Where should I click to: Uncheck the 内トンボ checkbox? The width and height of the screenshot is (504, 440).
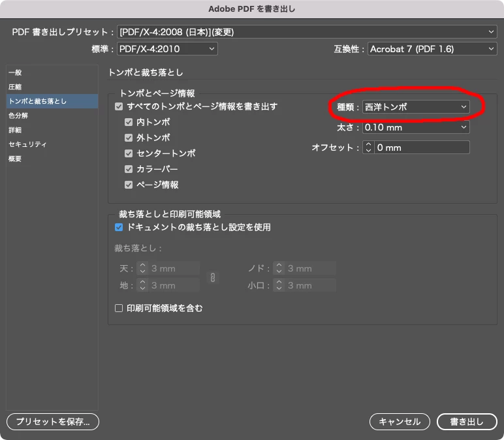tap(129, 122)
